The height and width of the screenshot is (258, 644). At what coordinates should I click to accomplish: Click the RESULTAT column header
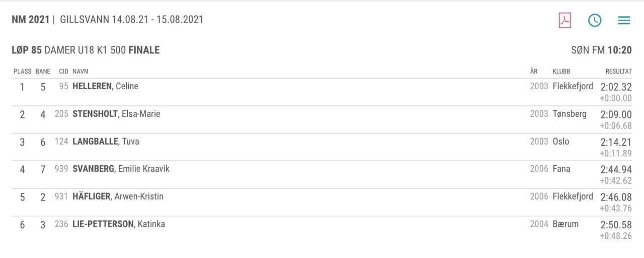click(x=618, y=72)
